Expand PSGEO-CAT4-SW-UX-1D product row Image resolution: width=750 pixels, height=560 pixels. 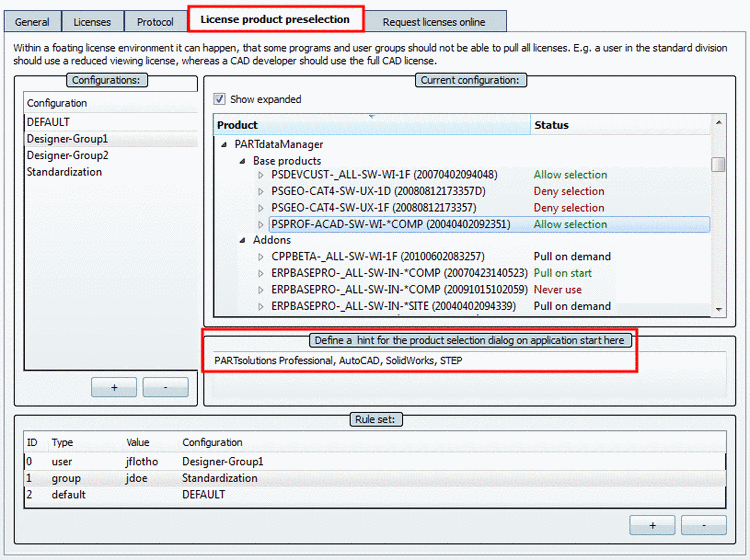261,191
